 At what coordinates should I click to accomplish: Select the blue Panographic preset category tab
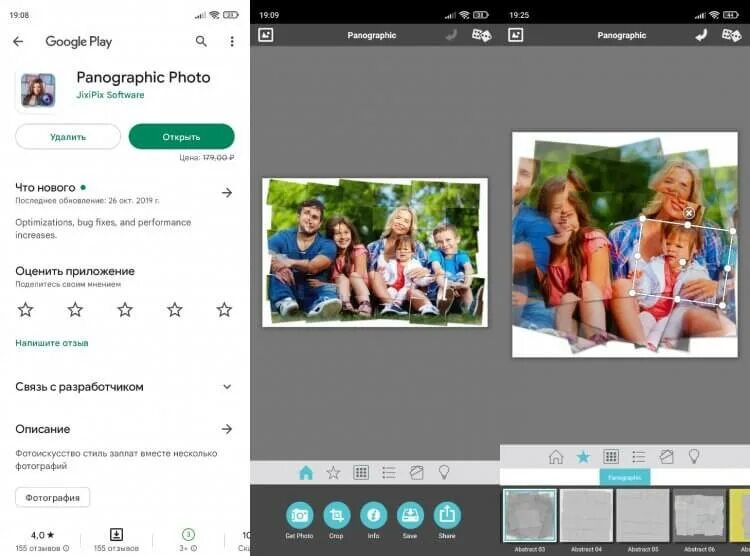625,477
